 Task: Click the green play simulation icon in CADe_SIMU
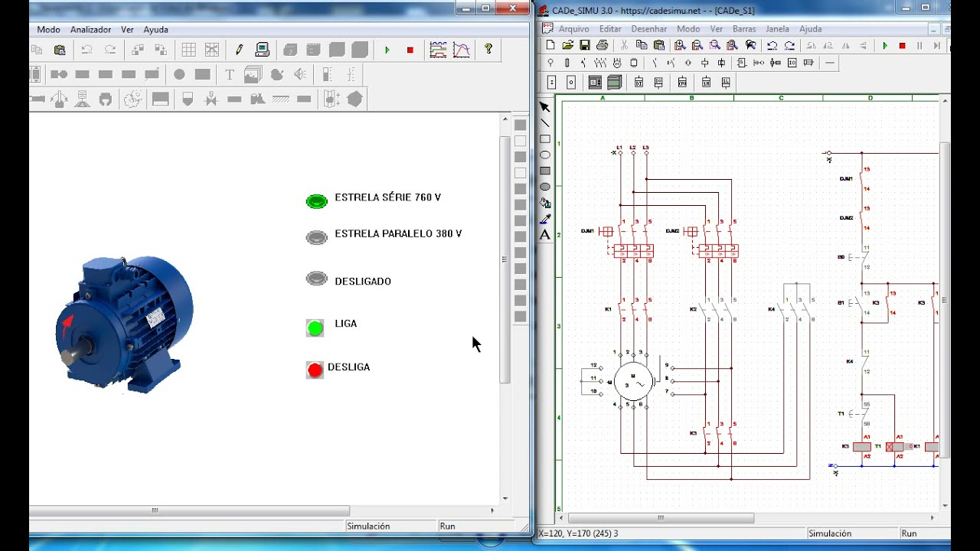(x=885, y=46)
